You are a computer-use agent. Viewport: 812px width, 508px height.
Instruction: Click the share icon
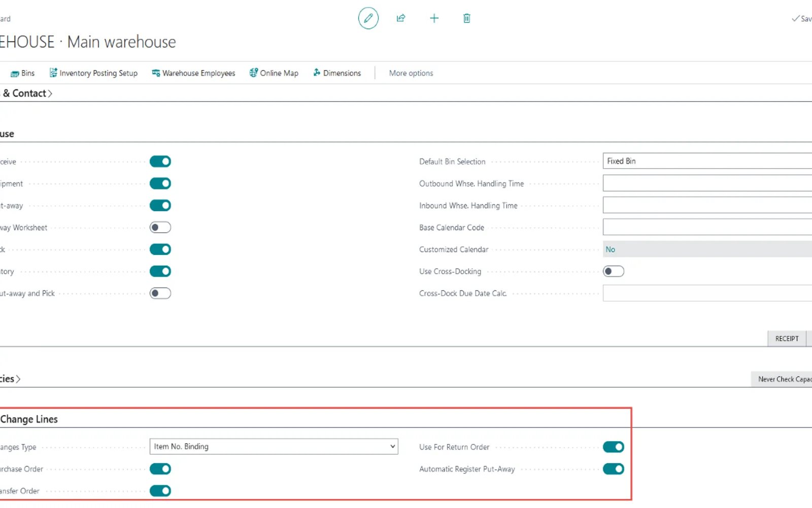click(401, 18)
